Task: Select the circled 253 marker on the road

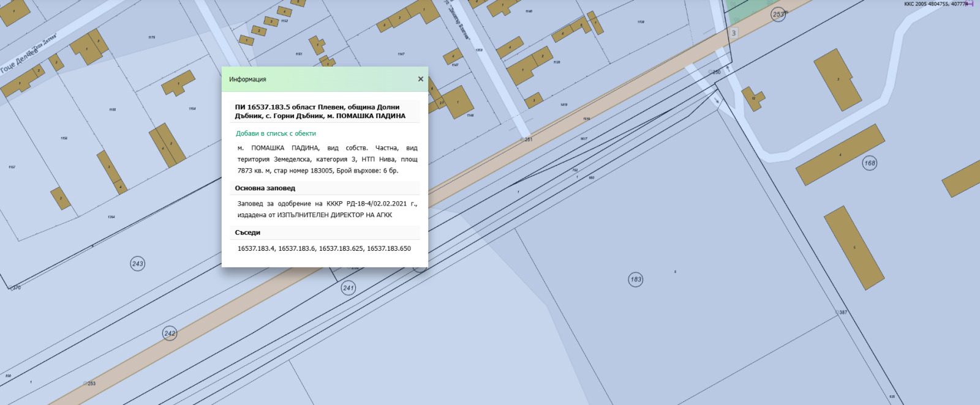Action: coord(778,15)
